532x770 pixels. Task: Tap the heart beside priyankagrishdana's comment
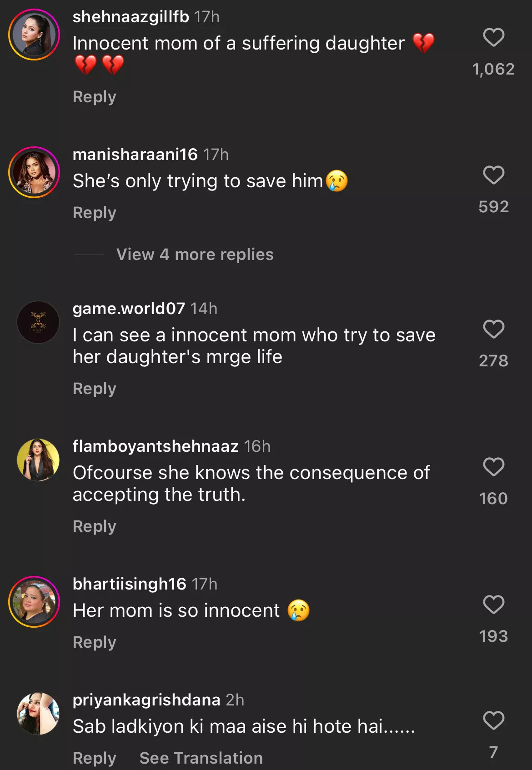click(x=493, y=720)
